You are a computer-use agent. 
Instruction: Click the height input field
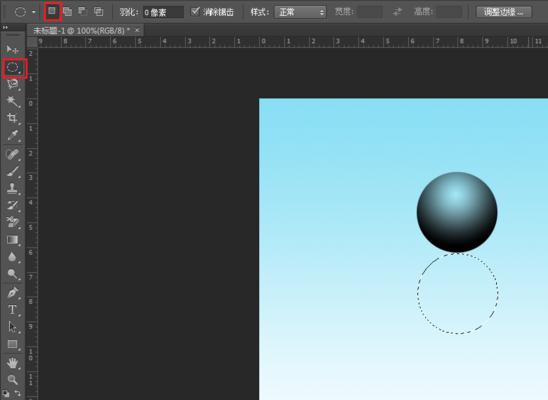coord(449,12)
